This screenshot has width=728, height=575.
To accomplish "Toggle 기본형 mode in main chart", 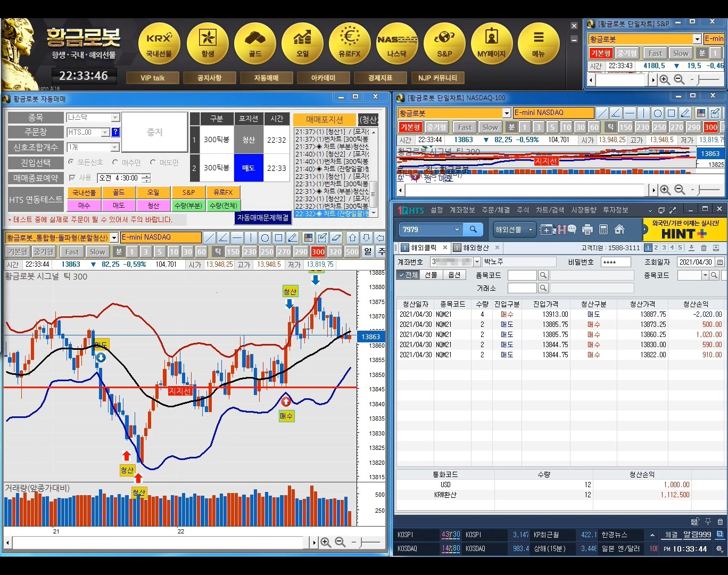I will tap(17, 252).
